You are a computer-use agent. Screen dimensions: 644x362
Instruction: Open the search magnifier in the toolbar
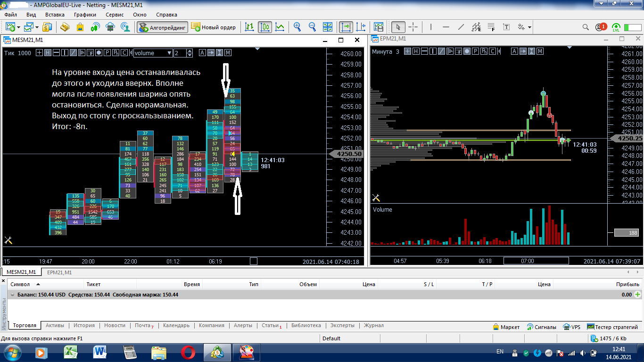point(586,27)
